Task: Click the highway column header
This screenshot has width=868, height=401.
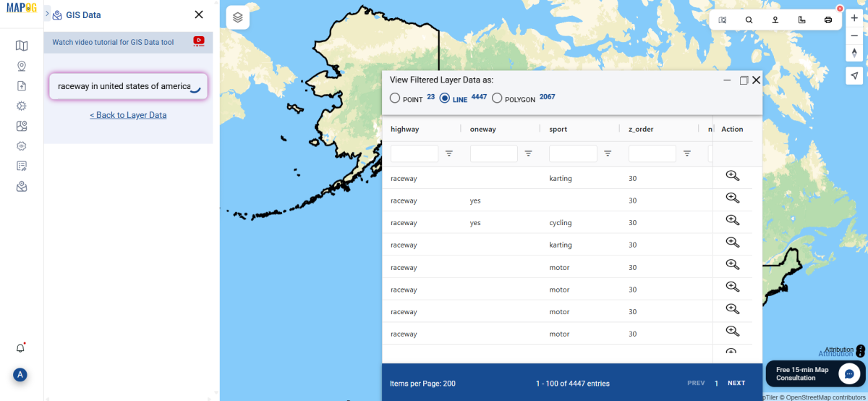Action: click(405, 129)
